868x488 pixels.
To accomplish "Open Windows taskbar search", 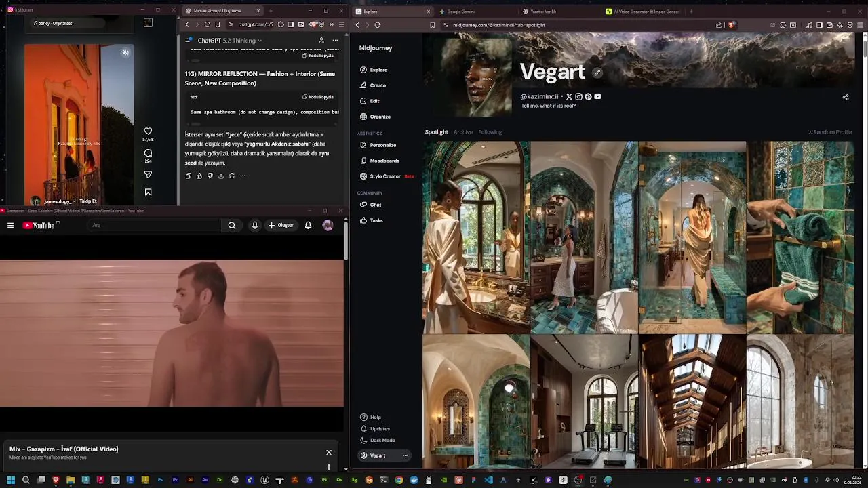I will 26,481.
